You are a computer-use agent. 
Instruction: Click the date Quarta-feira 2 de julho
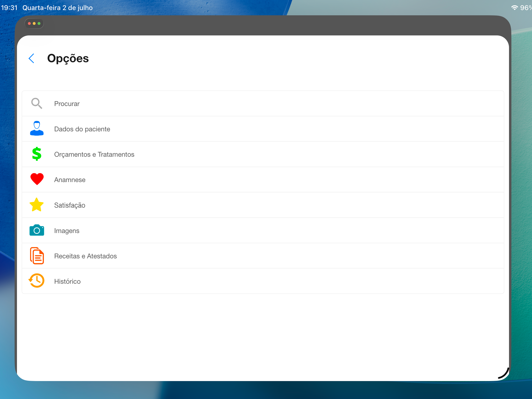pos(57,8)
